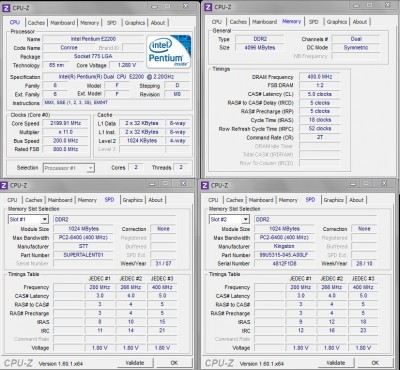Screen dimensions: 400x370
Task: Switch to Mainboard tab in the CPU window
Action: click(x=62, y=23)
